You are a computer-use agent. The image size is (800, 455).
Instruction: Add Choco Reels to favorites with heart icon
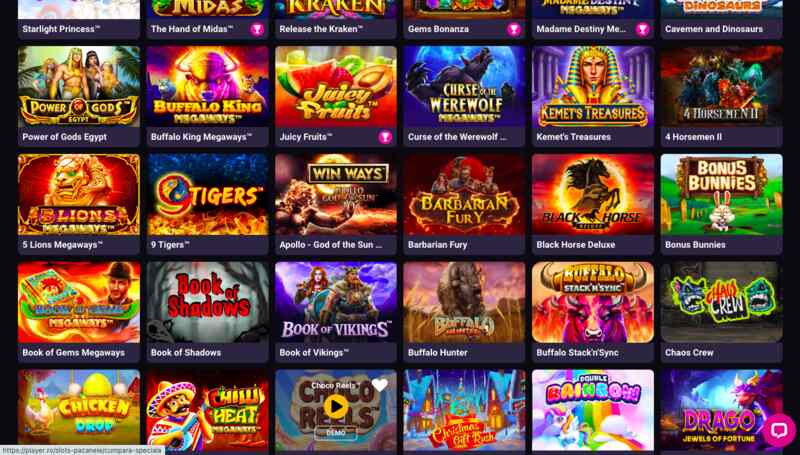[x=380, y=385]
